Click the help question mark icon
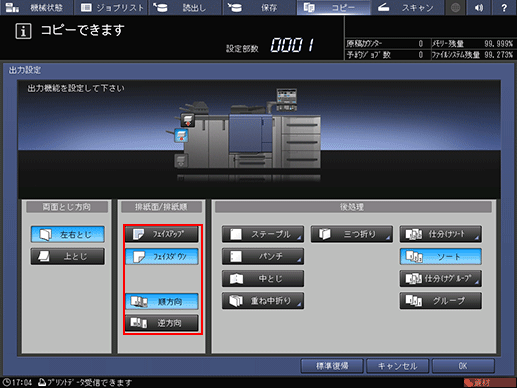 504,7
